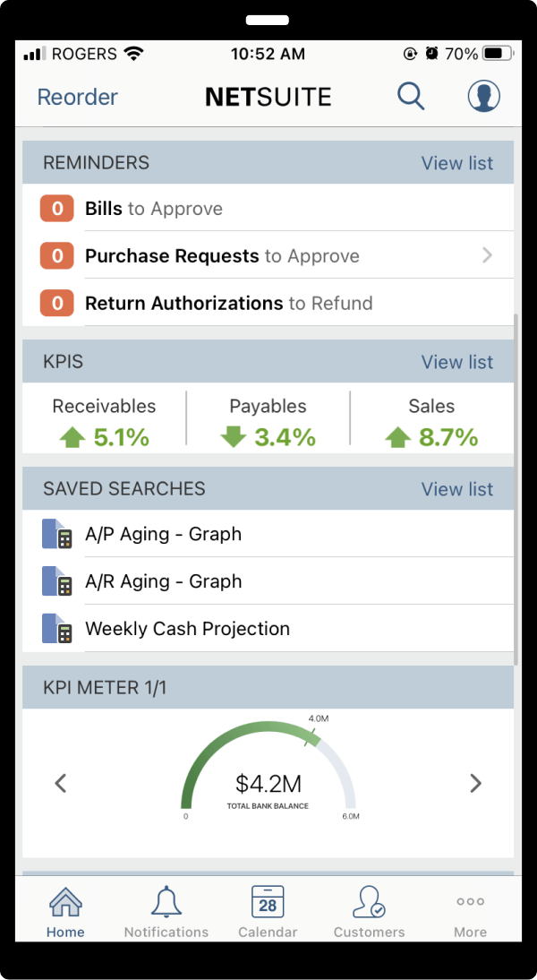Tap the Bills orange count badge
The image size is (537, 980).
[56, 208]
